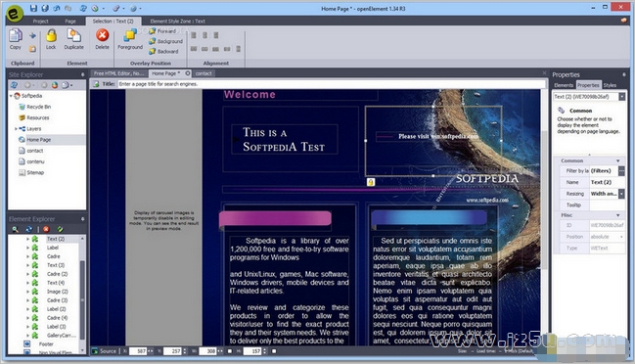This screenshot has height=364, width=635.
Task: Click the colorful browser icon in the Site Explorer toolbar
Action: coord(54,85)
